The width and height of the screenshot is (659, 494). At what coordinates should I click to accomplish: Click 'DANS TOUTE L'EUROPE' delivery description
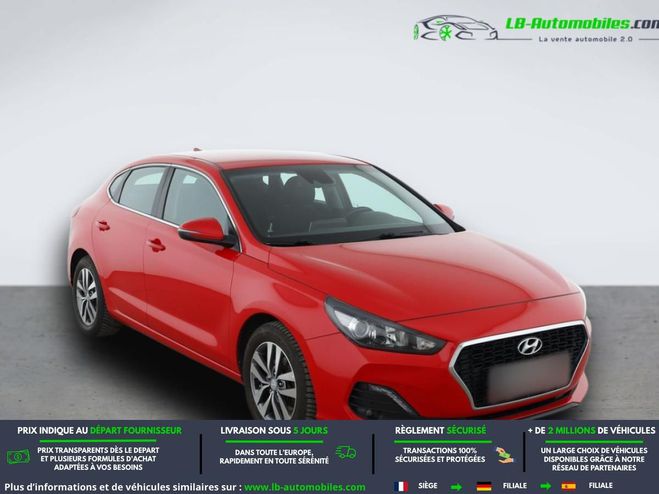coord(274,457)
